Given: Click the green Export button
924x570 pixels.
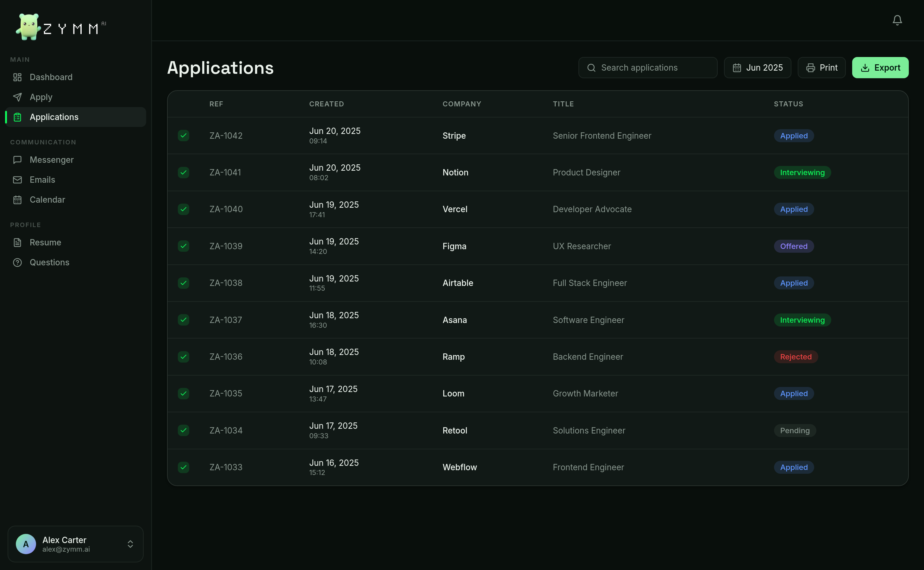Looking at the screenshot, I should click(880, 68).
